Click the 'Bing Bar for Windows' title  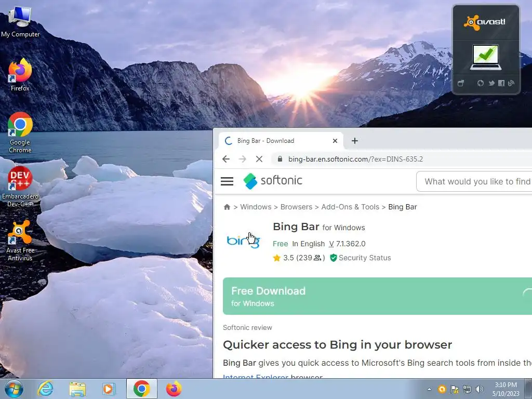coord(318,227)
